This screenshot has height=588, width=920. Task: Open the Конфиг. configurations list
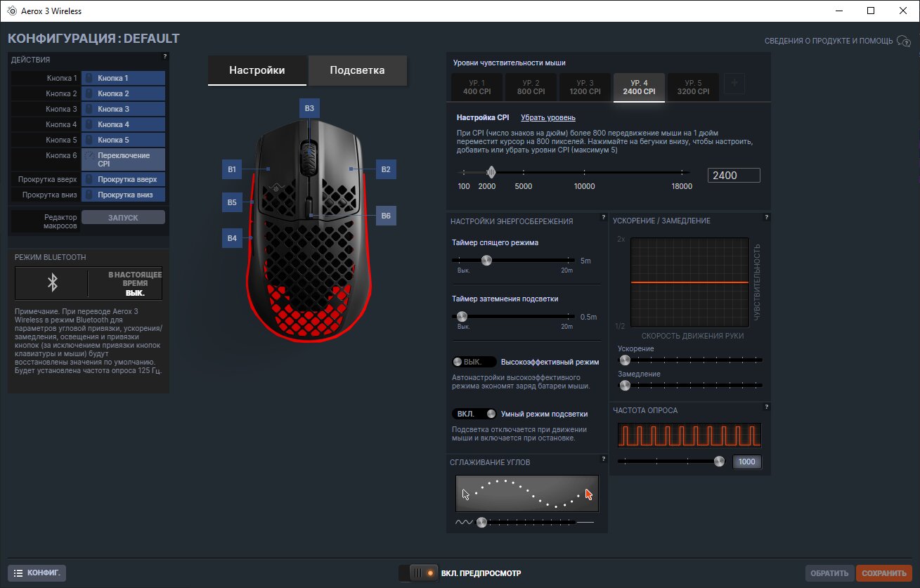(37, 573)
